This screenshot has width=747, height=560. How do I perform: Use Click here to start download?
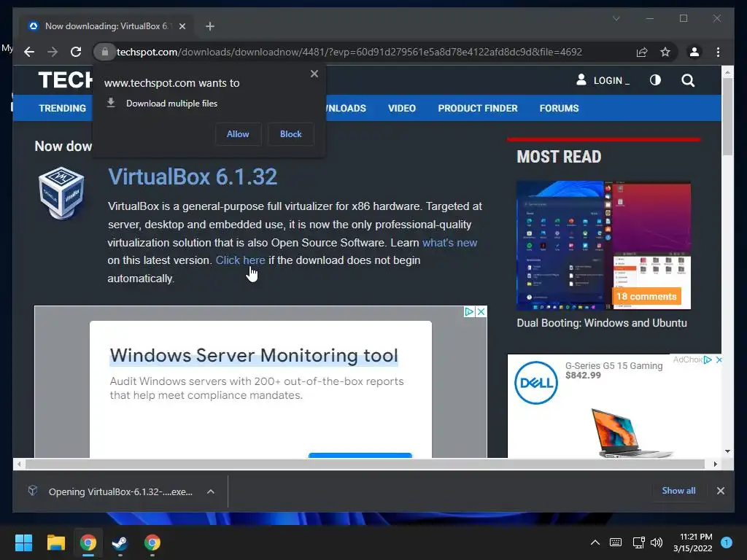[x=240, y=260]
